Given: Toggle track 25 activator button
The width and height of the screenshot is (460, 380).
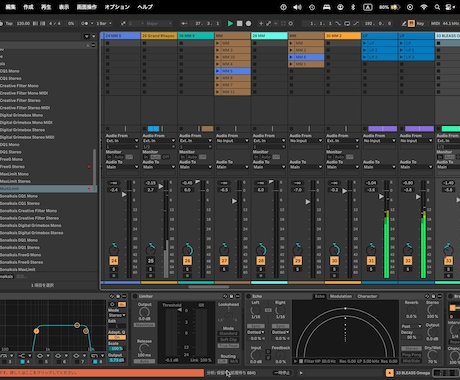Looking at the screenshot, I should [150, 261].
